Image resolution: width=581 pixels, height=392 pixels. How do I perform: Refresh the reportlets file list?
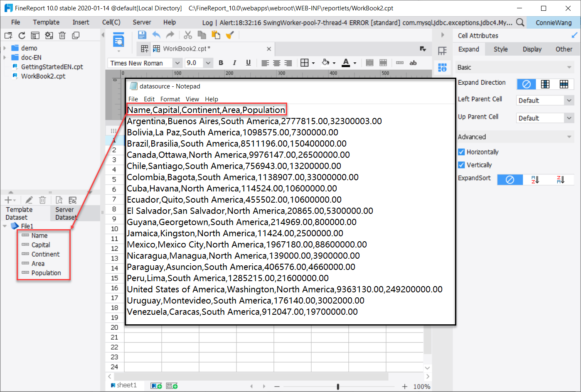[x=21, y=36]
